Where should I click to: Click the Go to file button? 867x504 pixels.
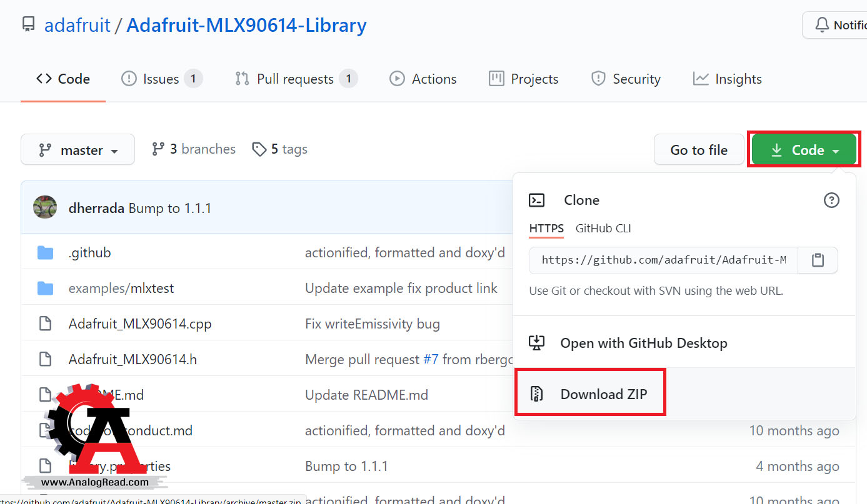(699, 150)
